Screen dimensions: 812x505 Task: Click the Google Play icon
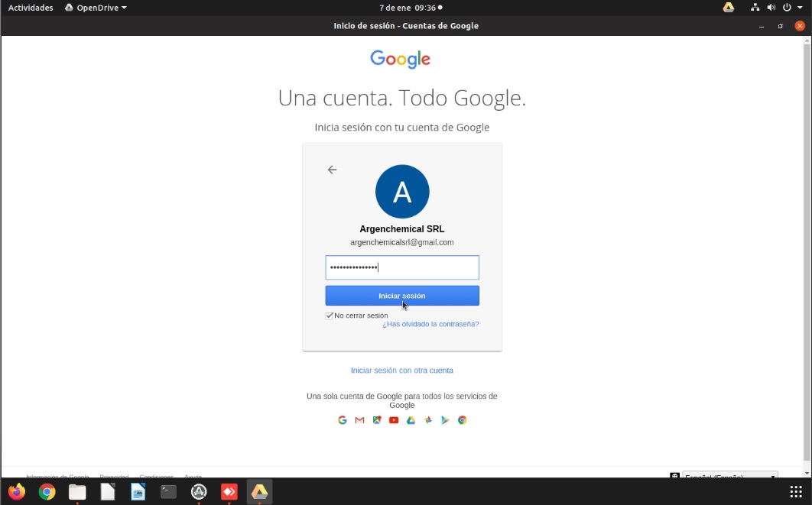point(445,420)
